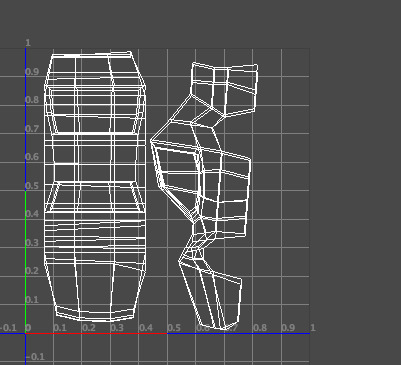
Task: Click the 0.6 label on the vertical axis
Action: 32,157
